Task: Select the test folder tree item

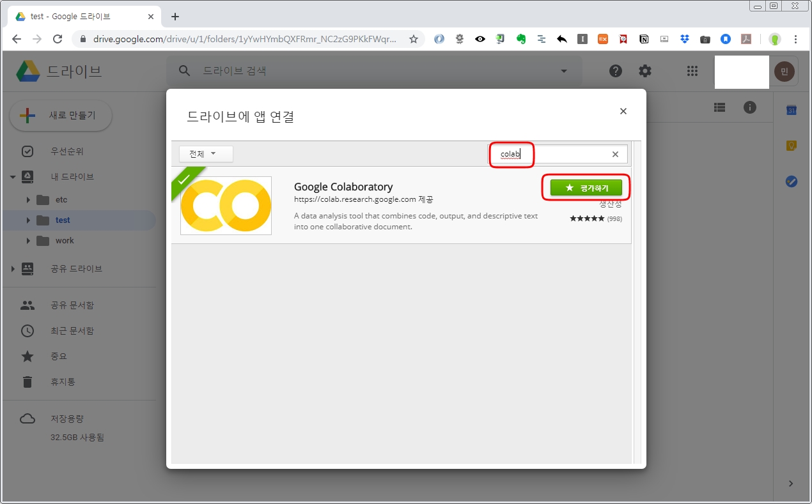Action: 79,220
